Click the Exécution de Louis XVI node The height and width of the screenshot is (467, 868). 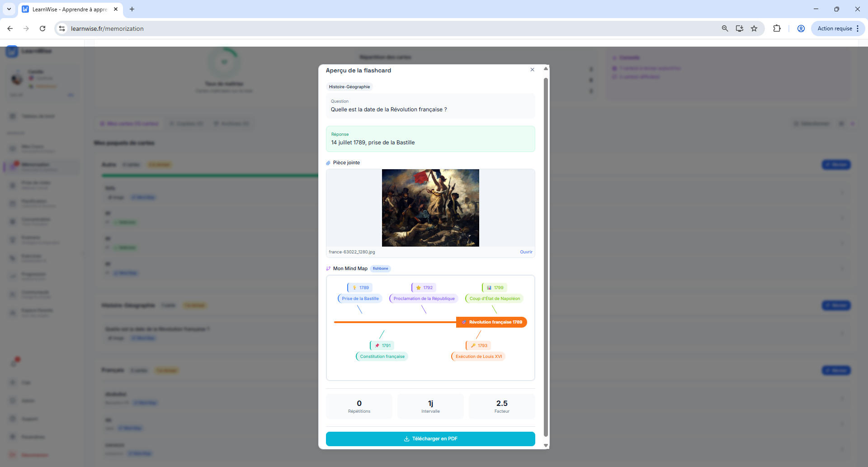(x=478, y=357)
